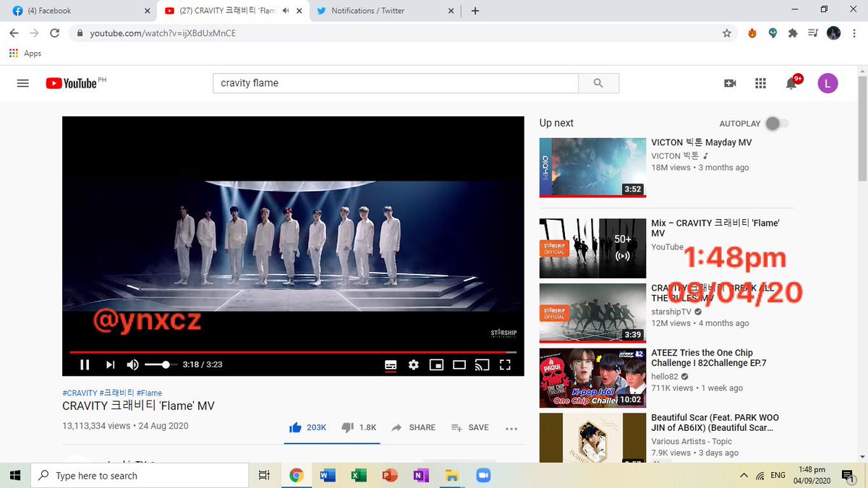Show hidden system tray icons
This screenshot has height=488, width=868.
pyautogui.click(x=744, y=475)
